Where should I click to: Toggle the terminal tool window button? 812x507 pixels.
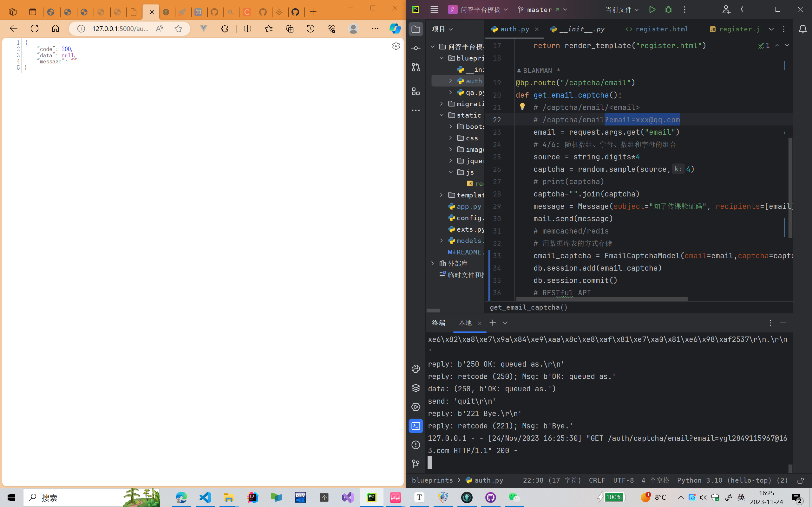coord(416,426)
